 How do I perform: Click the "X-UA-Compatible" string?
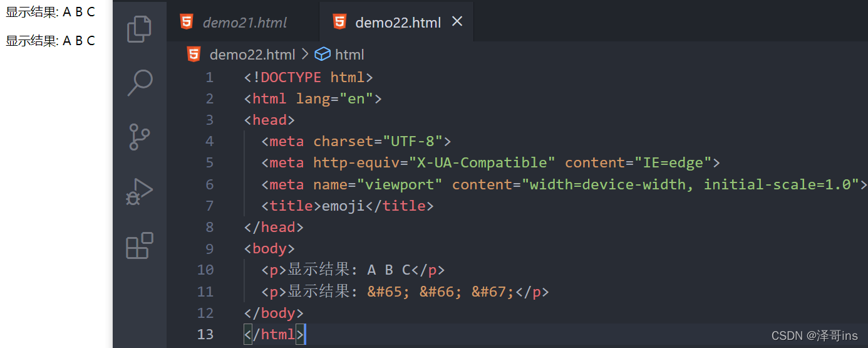482,163
